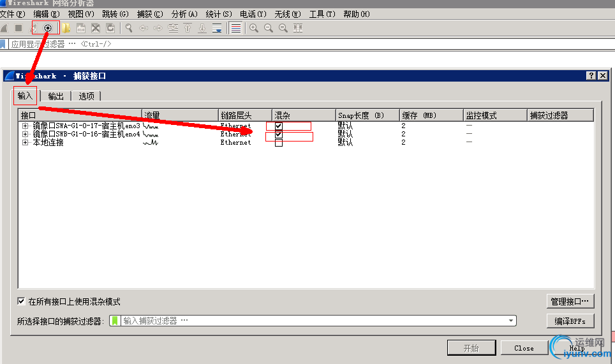Toggle packet colorization rules icon
The height and width of the screenshot is (364, 615).
pos(236,28)
